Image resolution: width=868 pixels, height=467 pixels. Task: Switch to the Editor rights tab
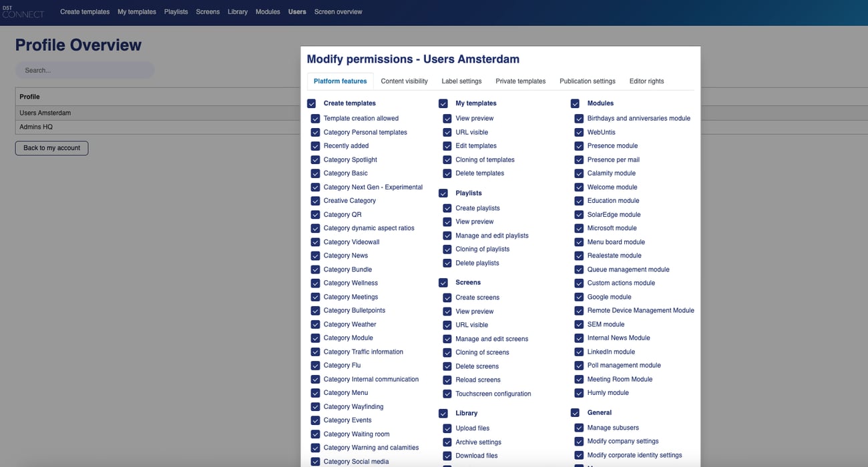click(646, 81)
